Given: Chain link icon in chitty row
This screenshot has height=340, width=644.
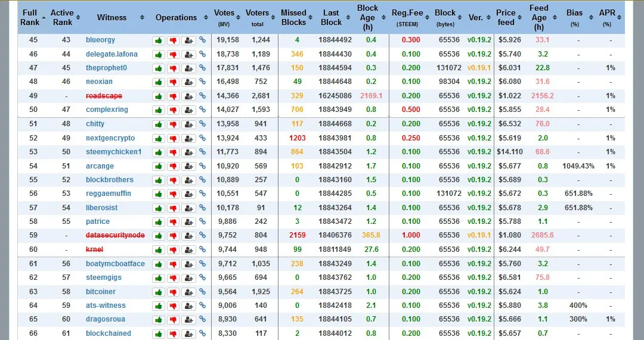Looking at the screenshot, I should pyautogui.click(x=203, y=123).
